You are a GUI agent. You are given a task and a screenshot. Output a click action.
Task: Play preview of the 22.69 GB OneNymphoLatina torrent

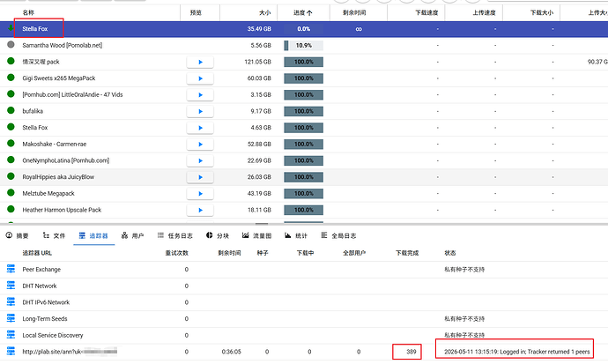[x=200, y=161]
